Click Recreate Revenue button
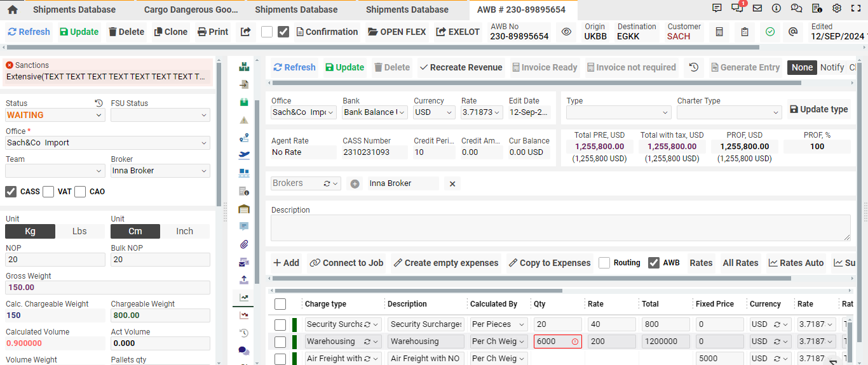Viewport: 868px width, 365px height. point(461,67)
